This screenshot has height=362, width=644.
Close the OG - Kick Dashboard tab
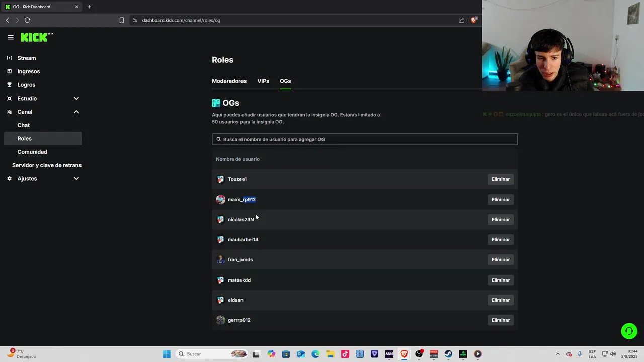[x=76, y=7]
